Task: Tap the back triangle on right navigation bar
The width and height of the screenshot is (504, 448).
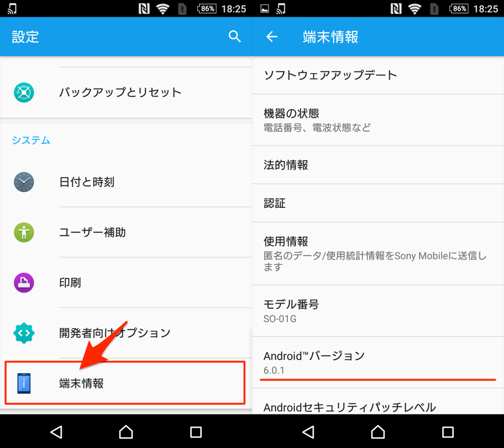Action: 309,432
